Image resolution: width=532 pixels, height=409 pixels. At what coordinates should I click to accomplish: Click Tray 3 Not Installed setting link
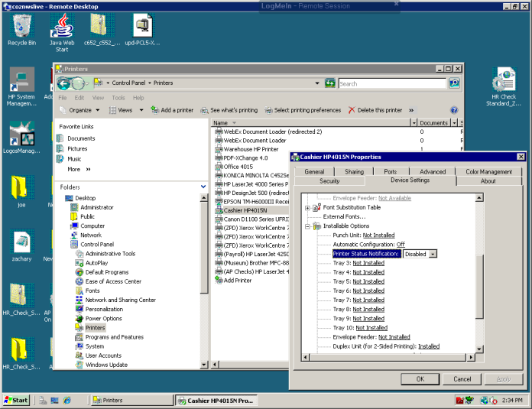(368, 263)
